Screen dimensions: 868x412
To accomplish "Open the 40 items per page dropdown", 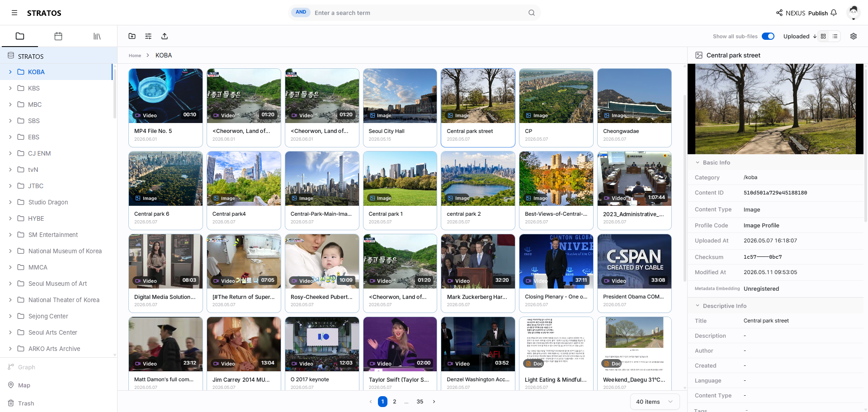I will [x=655, y=402].
